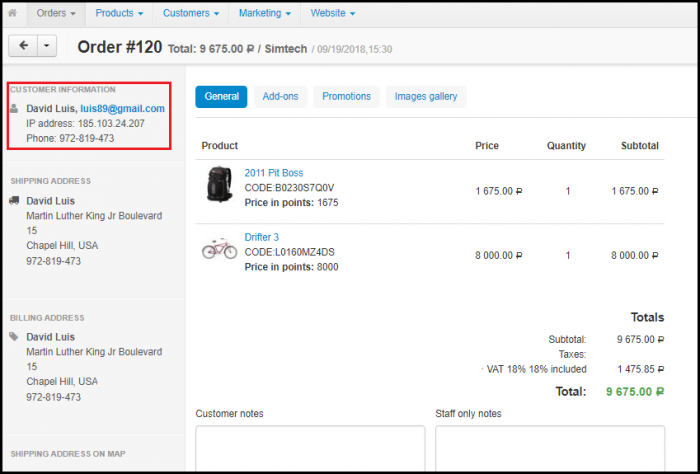The height and width of the screenshot is (474, 700).
Task: Click the Quantity column header
Action: coord(566,146)
